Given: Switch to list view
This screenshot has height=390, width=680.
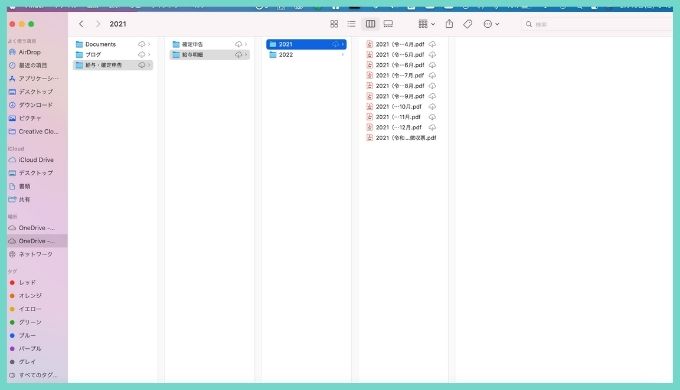Looking at the screenshot, I should point(351,24).
